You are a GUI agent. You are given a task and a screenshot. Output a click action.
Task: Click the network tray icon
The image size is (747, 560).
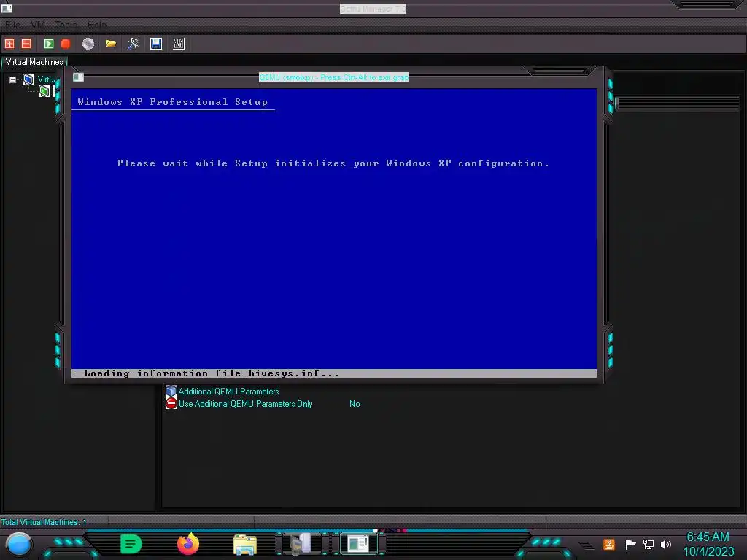[649, 544]
